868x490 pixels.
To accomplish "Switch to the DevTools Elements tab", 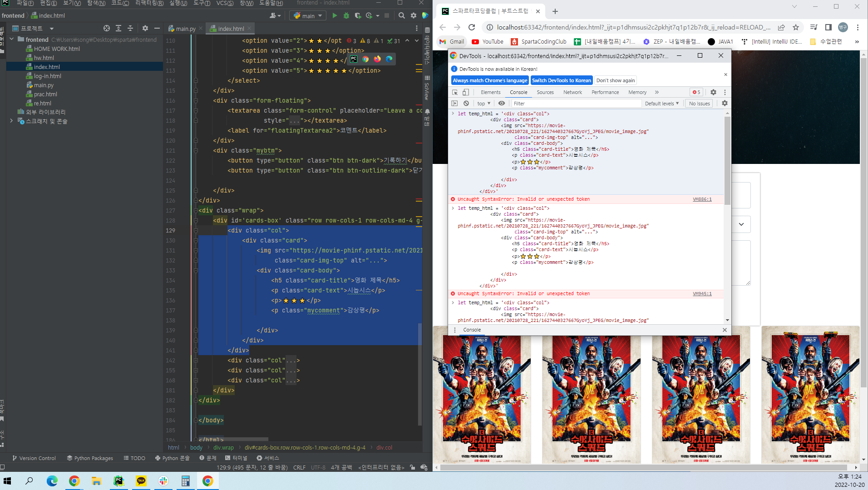I will [490, 92].
